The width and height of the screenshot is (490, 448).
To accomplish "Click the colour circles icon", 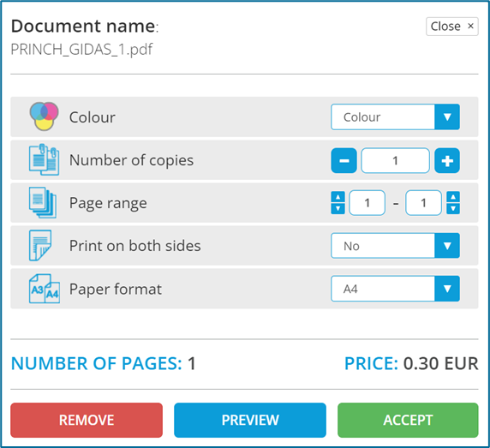I will tap(44, 116).
